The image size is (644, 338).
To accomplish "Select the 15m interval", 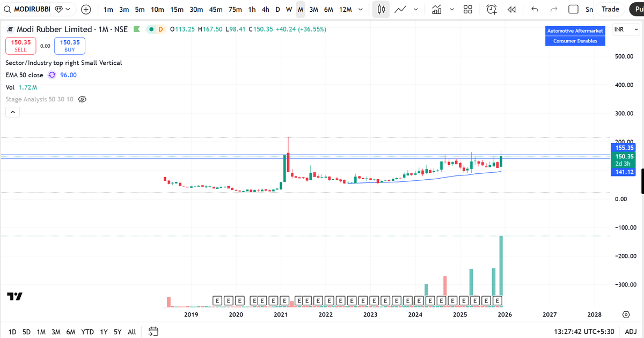I will [x=177, y=9].
